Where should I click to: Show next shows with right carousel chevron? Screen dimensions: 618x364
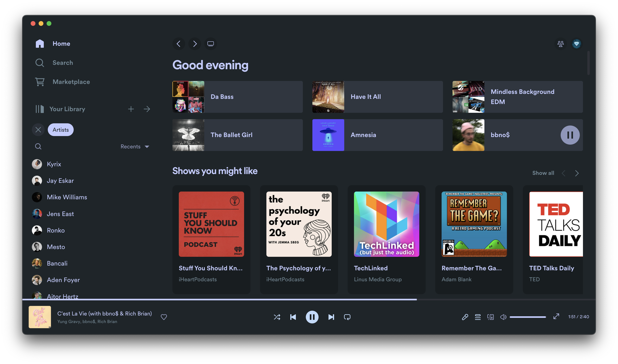[x=577, y=173]
